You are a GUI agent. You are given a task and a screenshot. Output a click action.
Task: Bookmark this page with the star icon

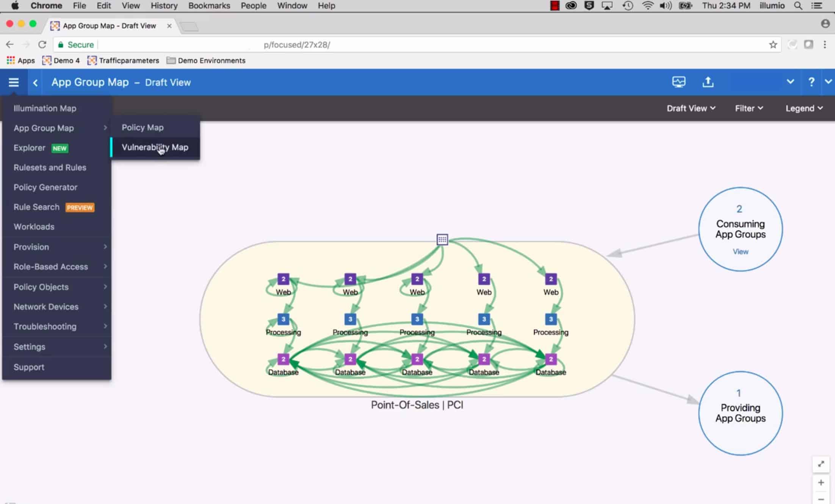click(x=773, y=45)
